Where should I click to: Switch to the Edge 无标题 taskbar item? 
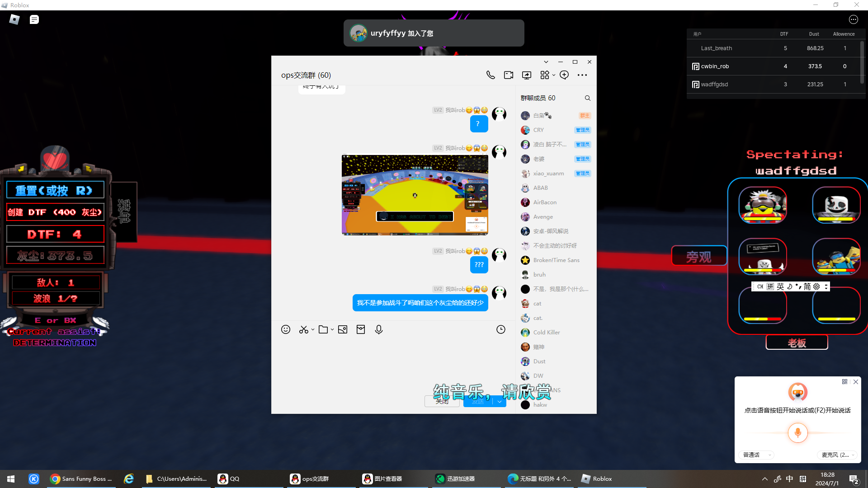[x=539, y=479]
